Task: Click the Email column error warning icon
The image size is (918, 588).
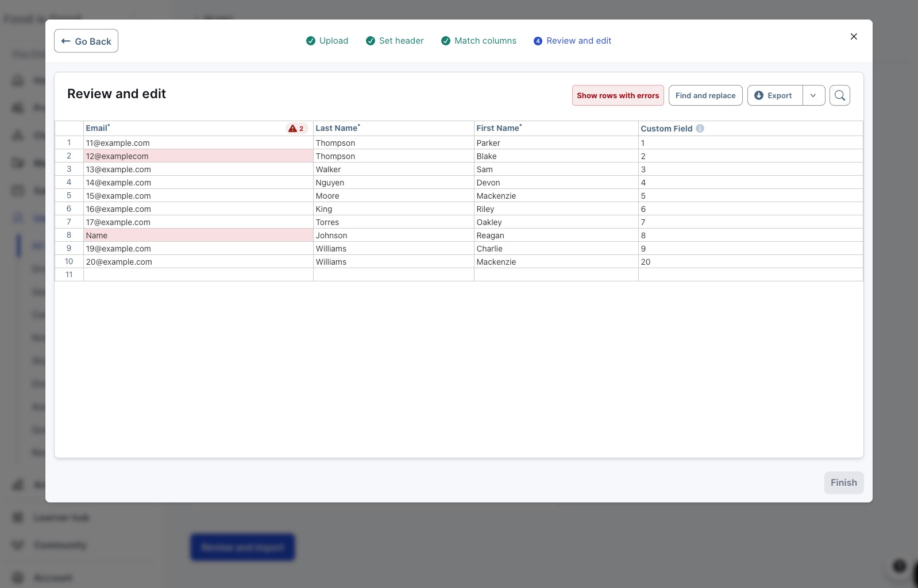Action: coord(292,129)
